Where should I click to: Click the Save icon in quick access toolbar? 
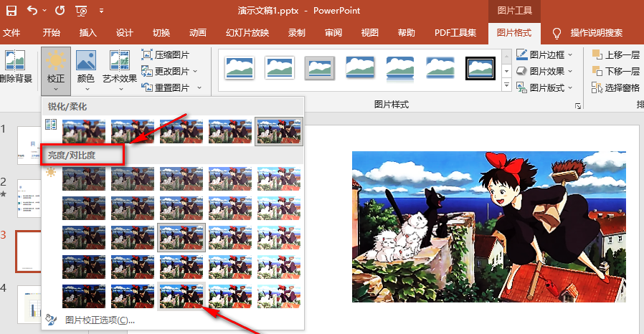tap(11, 10)
